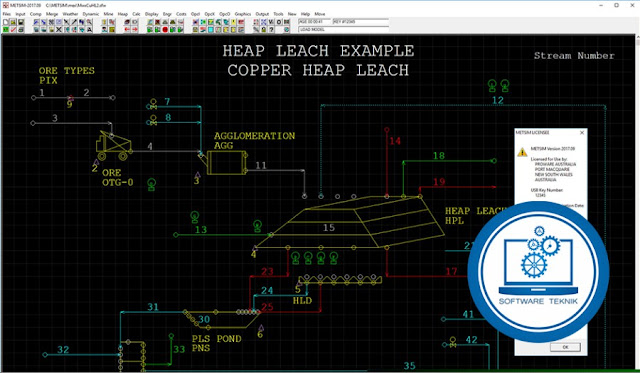Viewport: 640px width, 373px height.
Task: Click stream label 31
Action: [x=153, y=307]
